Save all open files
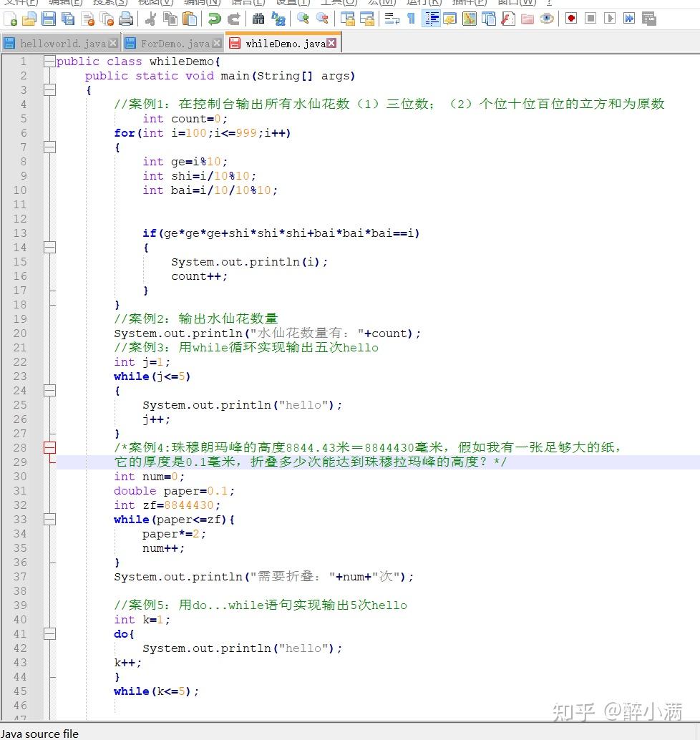The height and width of the screenshot is (740, 700). (67, 19)
